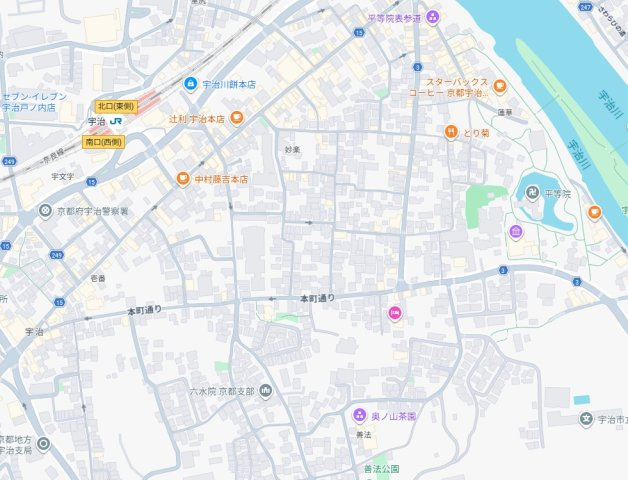Viewport: 628px width, 480px height.
Task: Click the 平等院 temple name label
Action: (558, 194)
